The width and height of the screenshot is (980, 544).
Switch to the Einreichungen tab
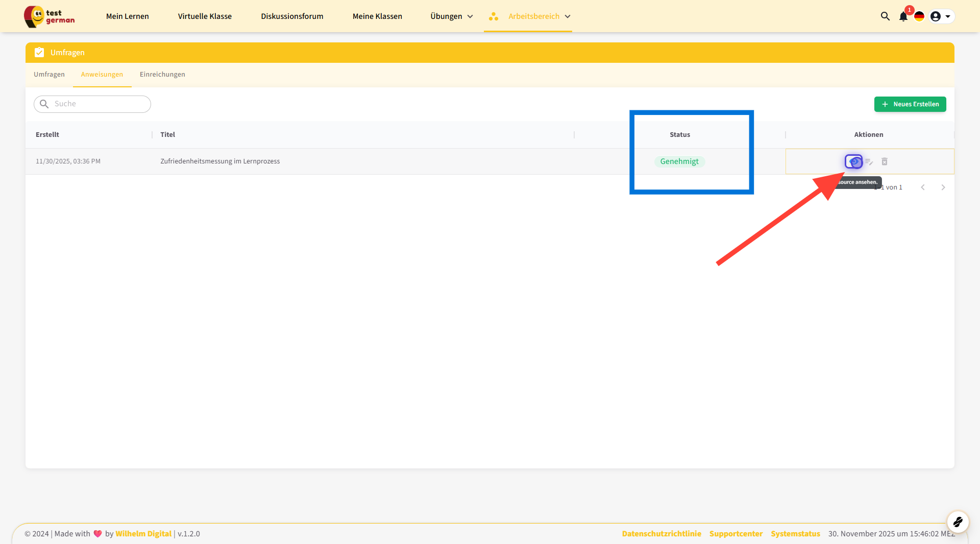click(x=162, y=75)
